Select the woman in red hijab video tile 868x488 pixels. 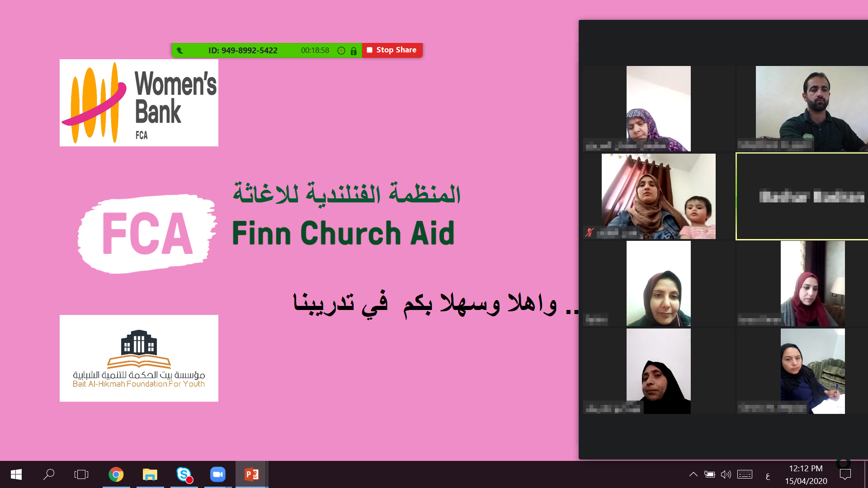point(802,283)
